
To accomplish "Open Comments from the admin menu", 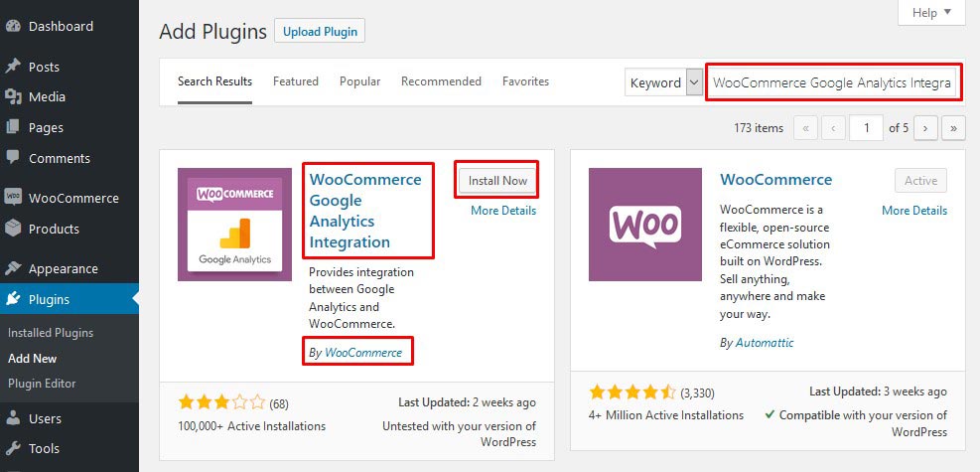I will pos(70,158).
